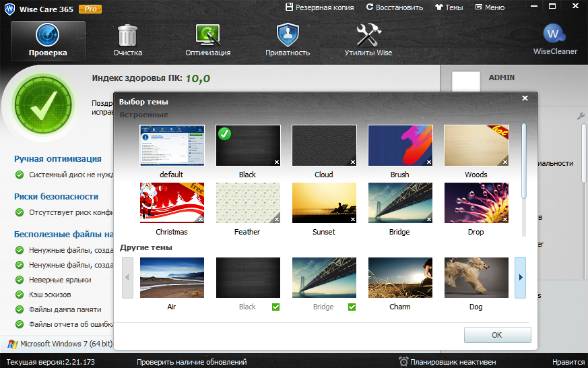The width and height of the screenshot is (588, 368).
Task: Confirm theme selection with OK
Action: coord(497,335)
